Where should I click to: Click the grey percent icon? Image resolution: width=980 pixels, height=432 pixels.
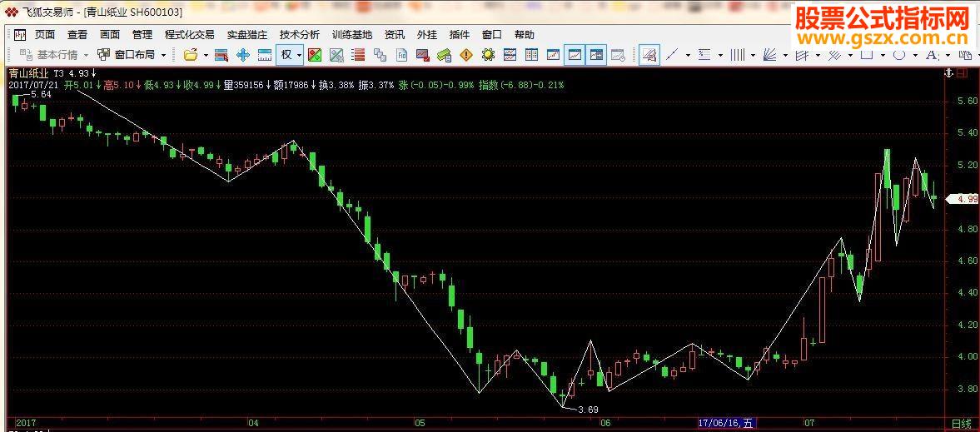pyautogui.click(x=337, y=55)
